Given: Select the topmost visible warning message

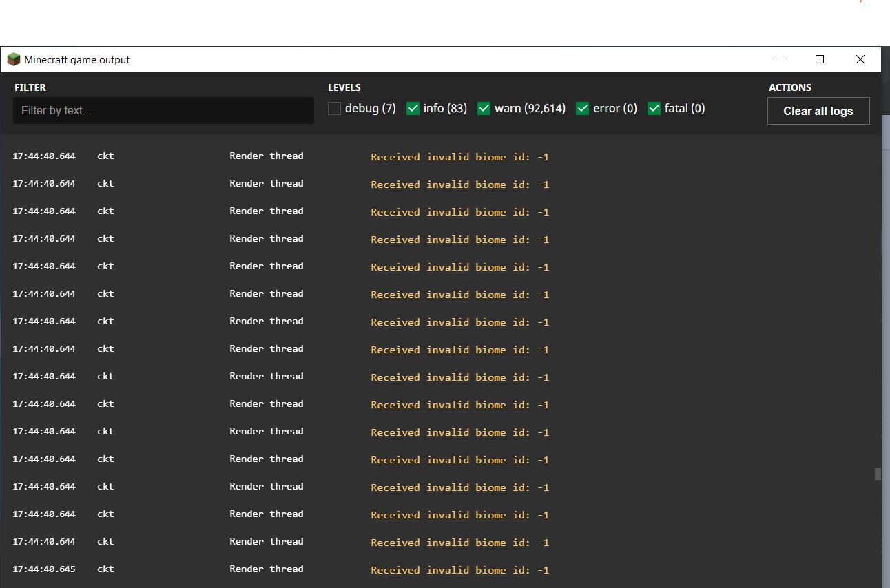Looking at the screenshot, I should pos(459,157).
